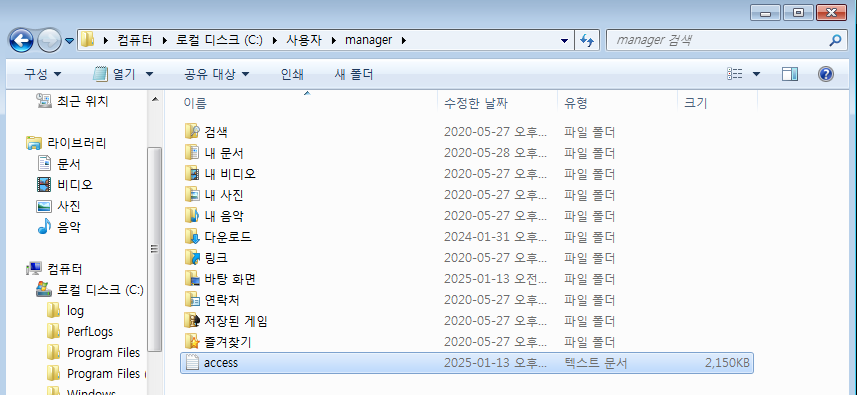Select 사용자 in the address breadcrumb

coord(304,40)
